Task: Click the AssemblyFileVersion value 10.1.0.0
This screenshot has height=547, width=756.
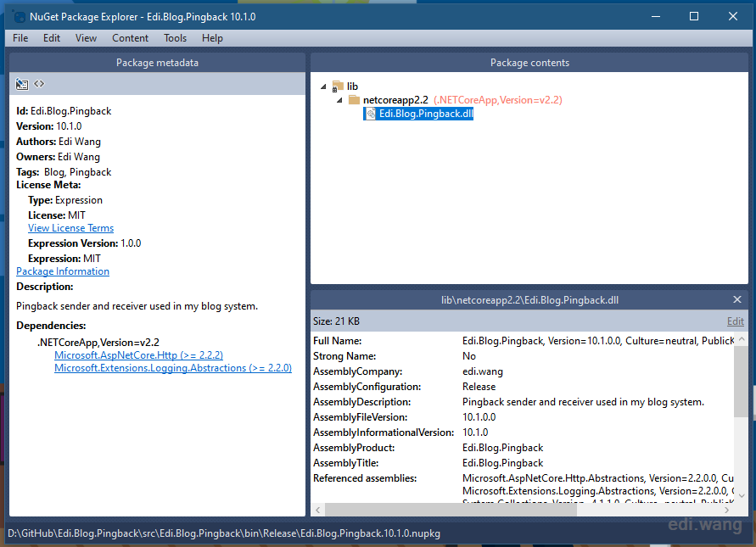Action: click(479, 417)
